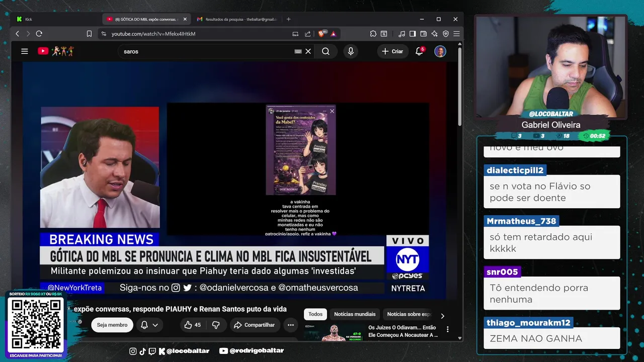Click the @locobaltar social handle
Image resolution: width=644 pixels, height=362 pixels.
[x=184, y=351]
